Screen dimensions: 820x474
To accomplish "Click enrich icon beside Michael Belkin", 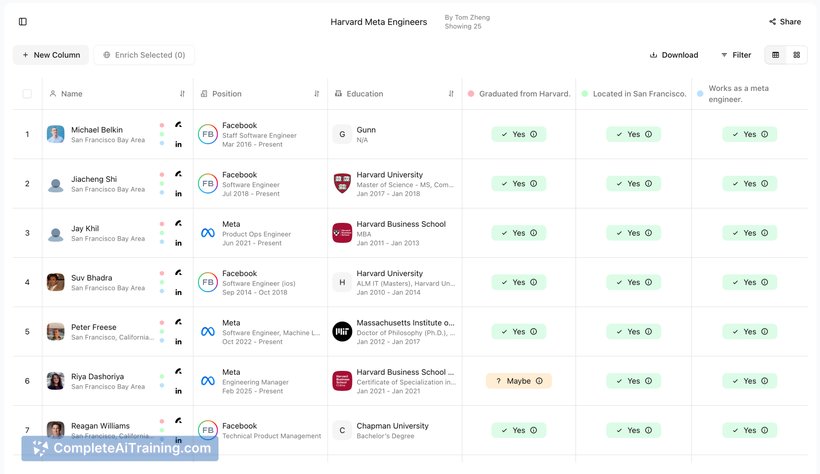I will click(178, 125).
